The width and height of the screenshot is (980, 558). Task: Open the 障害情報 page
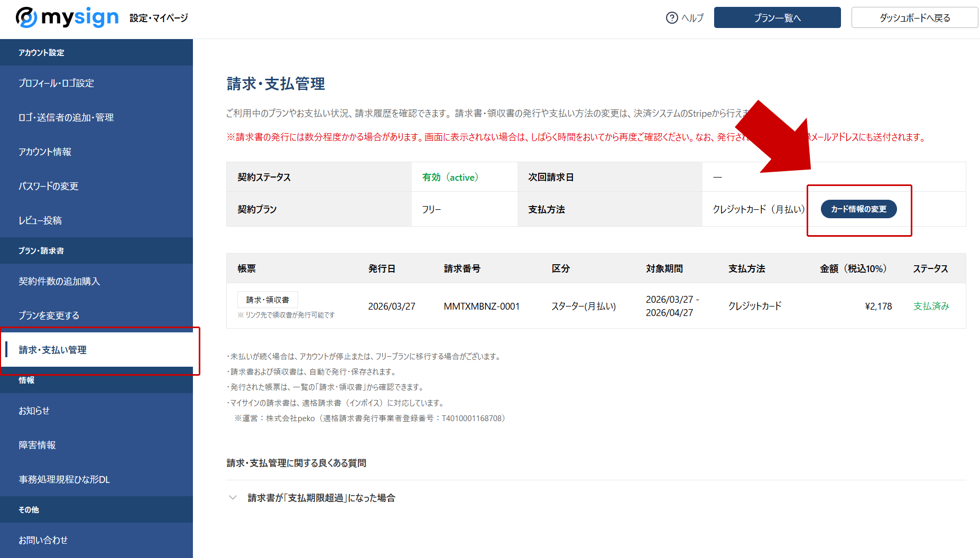click(x=37, y=445)
